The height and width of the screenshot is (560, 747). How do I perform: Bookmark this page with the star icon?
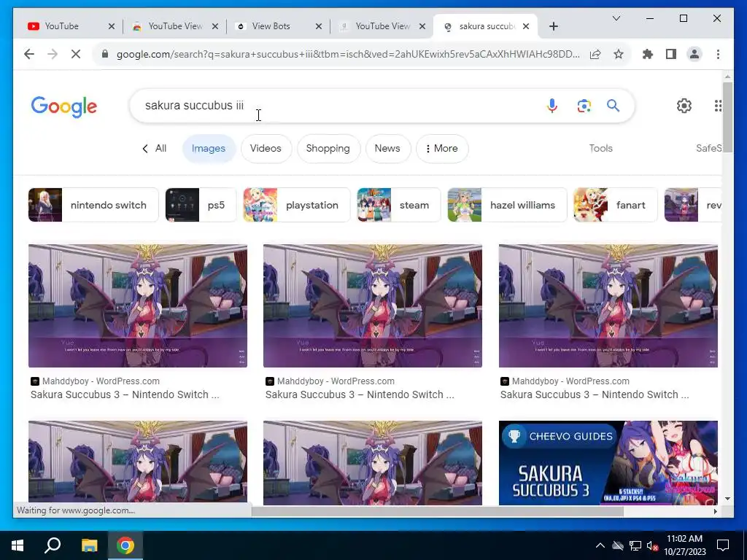tap(619, 54)
